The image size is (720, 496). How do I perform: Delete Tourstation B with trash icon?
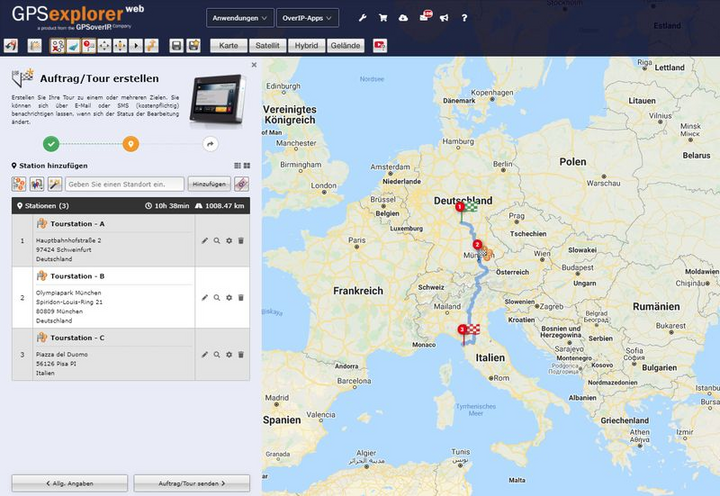241,298
